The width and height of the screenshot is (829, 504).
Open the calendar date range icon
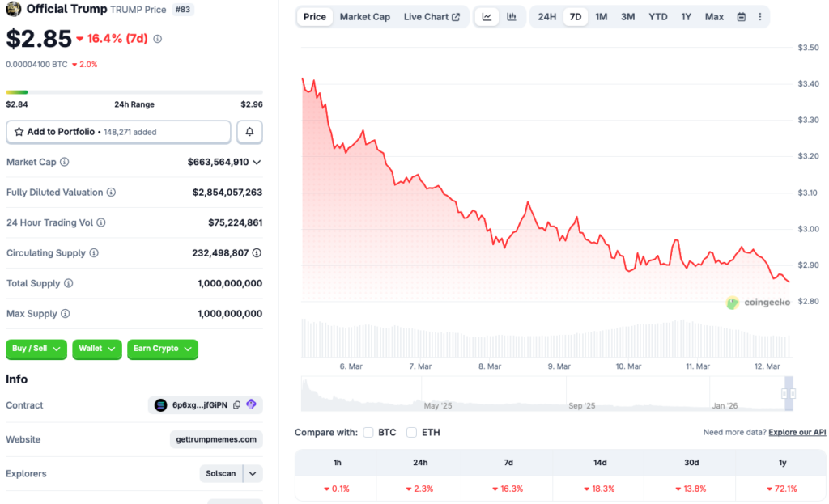(x=742, y=16)
